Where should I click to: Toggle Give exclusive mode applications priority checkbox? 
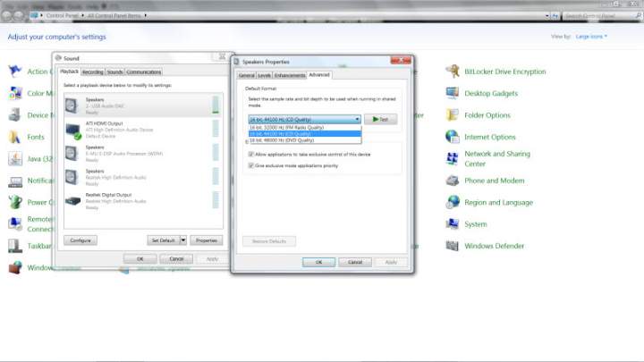[251, 165]
